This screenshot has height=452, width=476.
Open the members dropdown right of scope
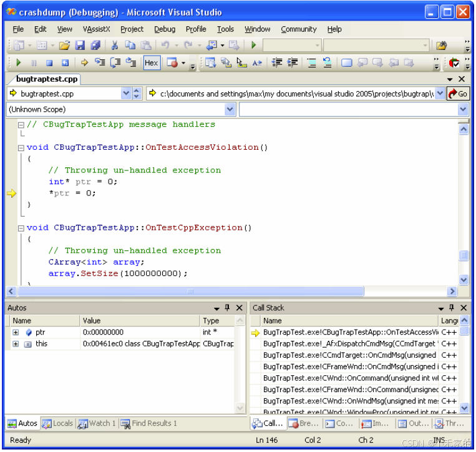[463, 109]
